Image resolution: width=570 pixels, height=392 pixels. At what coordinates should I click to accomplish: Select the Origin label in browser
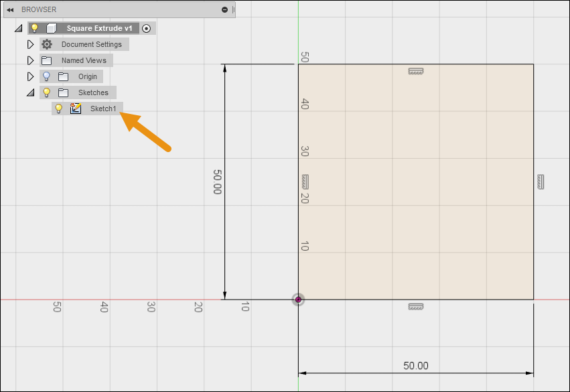coord(88,77)
